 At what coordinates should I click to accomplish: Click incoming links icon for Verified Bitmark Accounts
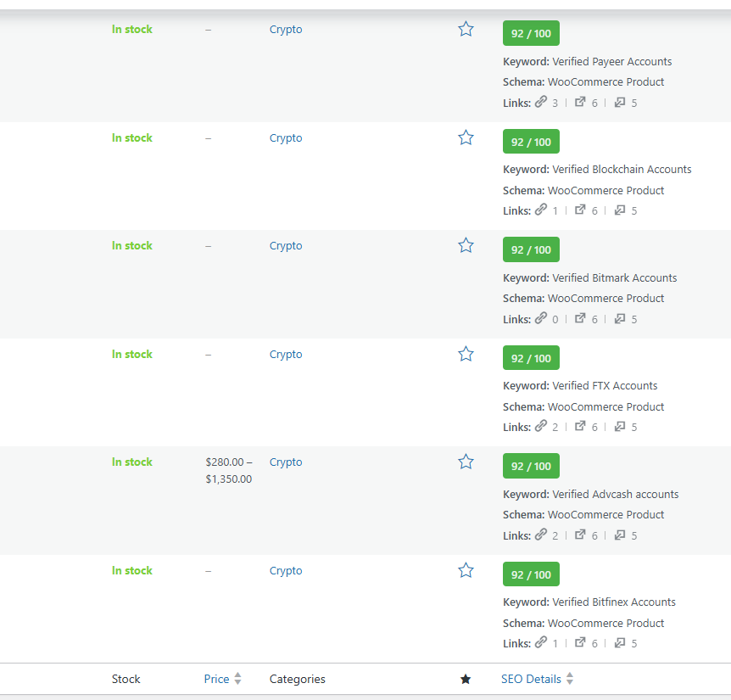(619, 319)
